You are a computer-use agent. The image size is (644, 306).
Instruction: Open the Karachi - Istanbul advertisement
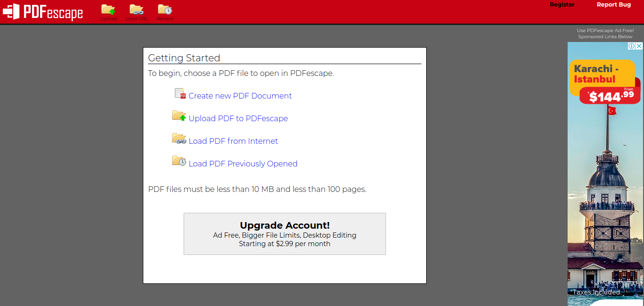[x=605, y=174]
